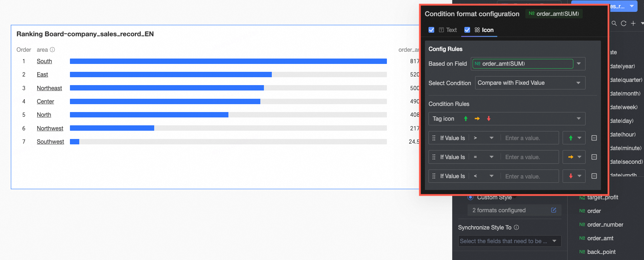Open the Tag icon style dropdown

pos(578,119)
